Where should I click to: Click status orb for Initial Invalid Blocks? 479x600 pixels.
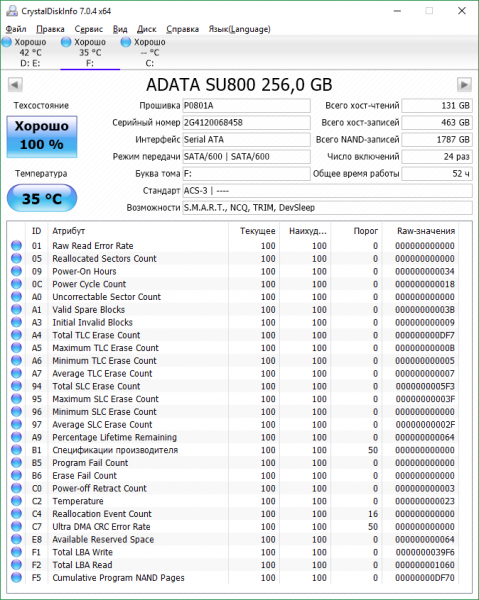(x=16, y=322)
